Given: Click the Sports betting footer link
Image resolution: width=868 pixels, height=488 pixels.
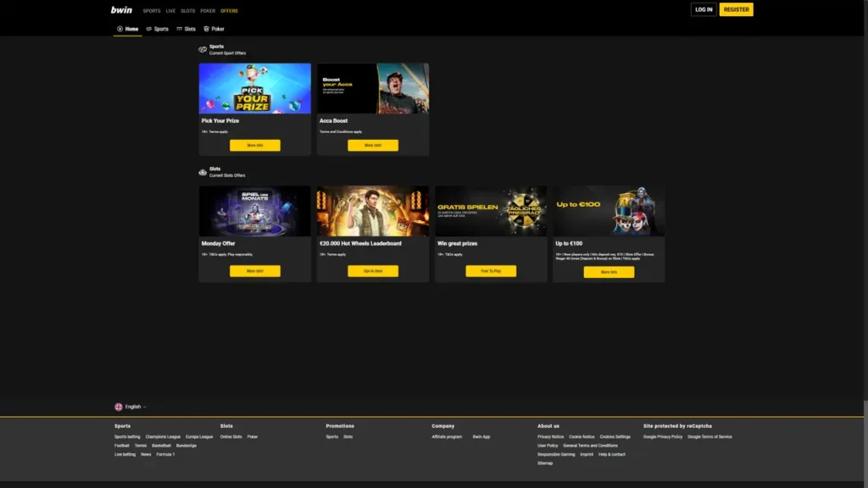Looking at the screenshot, I should [x=127, y=436].
